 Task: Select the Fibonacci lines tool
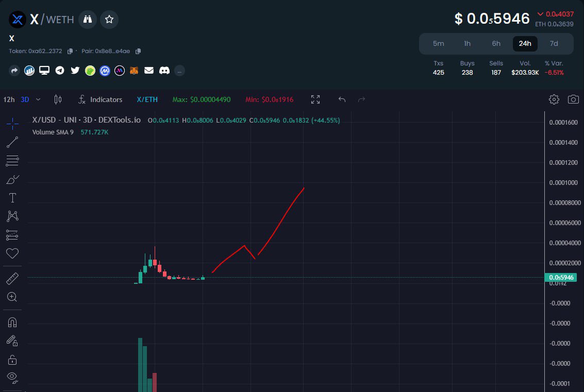[12, 161]
